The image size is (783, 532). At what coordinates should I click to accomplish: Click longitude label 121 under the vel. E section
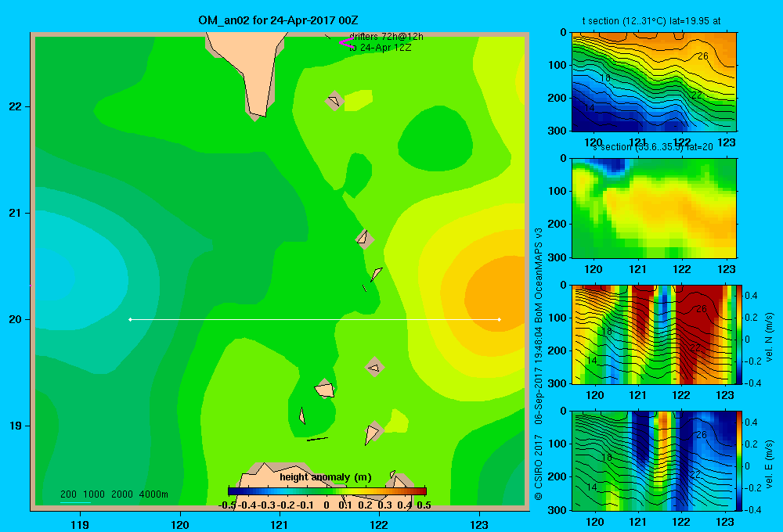637,522
